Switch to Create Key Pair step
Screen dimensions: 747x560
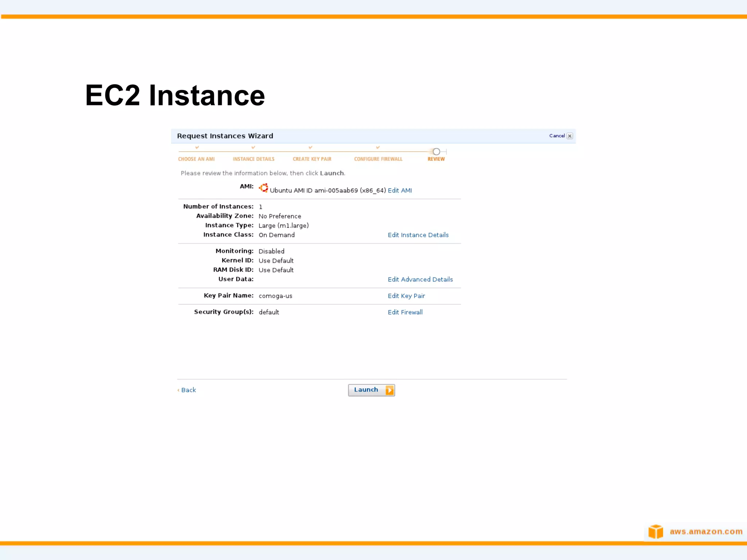[x=312, y=159]
